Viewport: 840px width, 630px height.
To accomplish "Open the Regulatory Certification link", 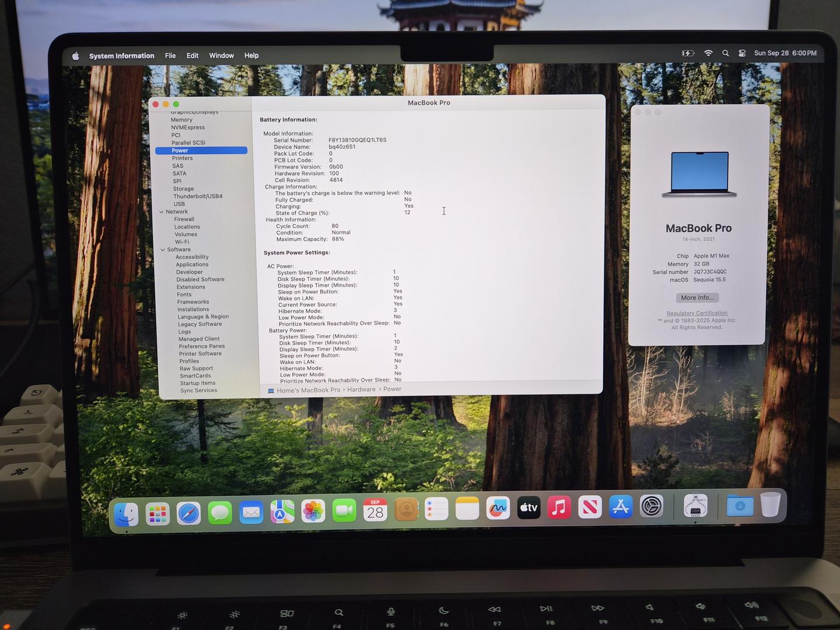I will [697, 313].
